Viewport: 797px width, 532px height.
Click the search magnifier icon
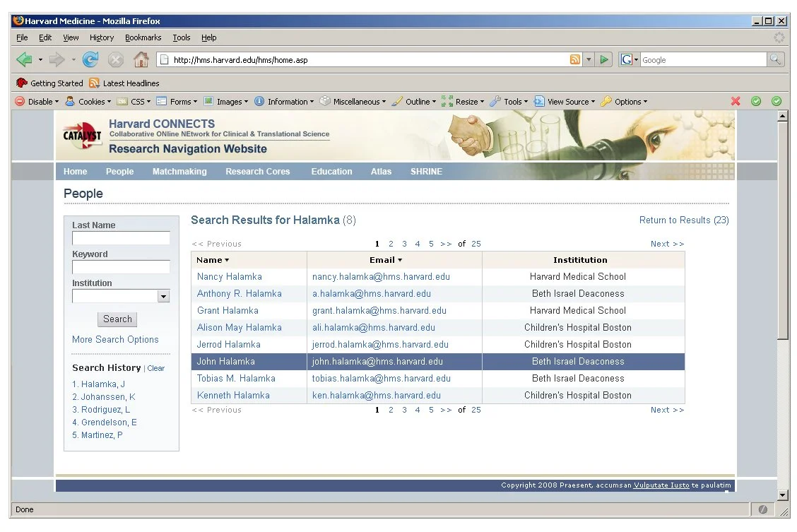774,59
